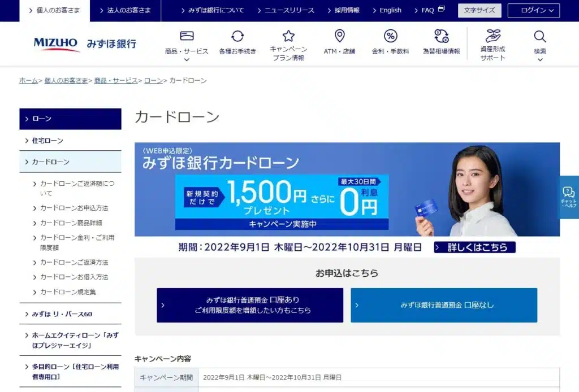Click the 金利・手数料 percent icon
Viewport: 579px width, 392px height.
coord(390,36)
